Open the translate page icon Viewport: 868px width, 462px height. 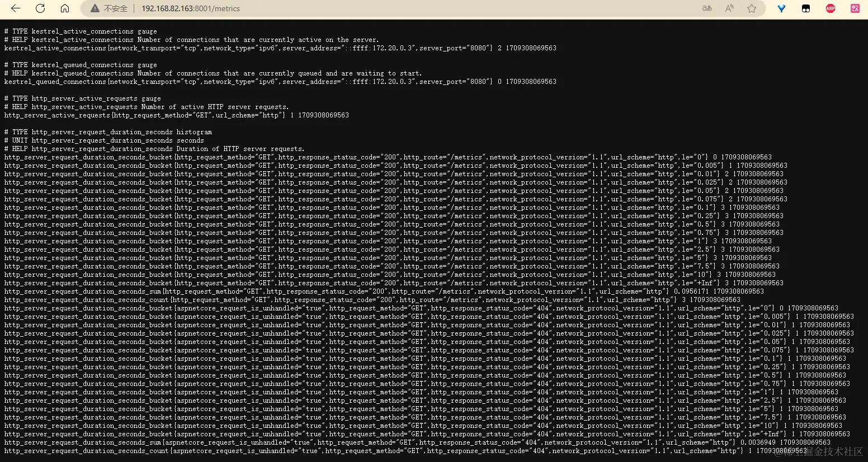click(707, 8)
